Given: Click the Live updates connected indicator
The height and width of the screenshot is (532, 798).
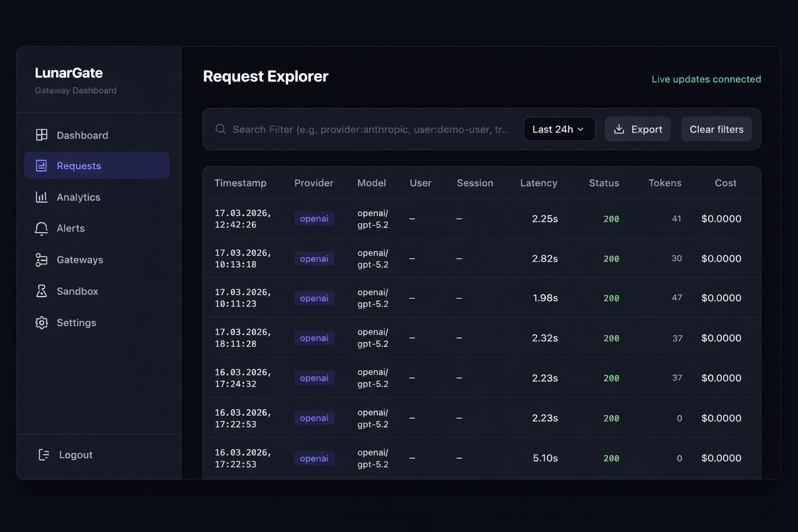Looking at the screenshot, I should pos(706,79).
